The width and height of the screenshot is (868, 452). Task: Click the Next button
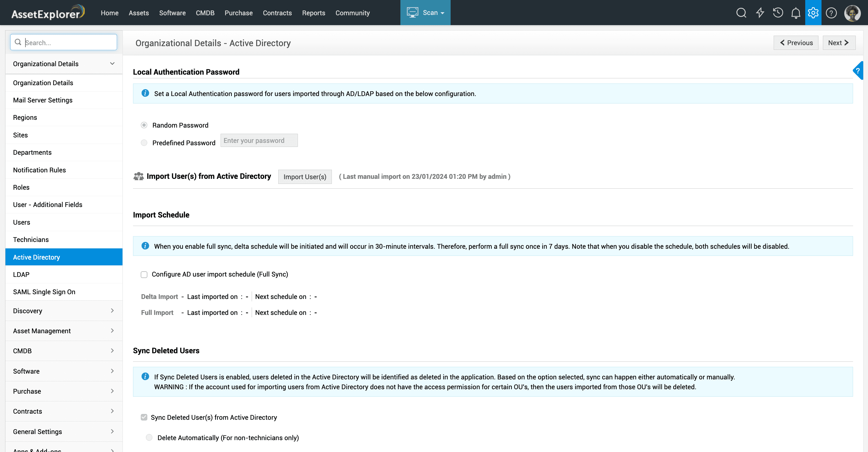pyautogui.click(x=838, y=43)
